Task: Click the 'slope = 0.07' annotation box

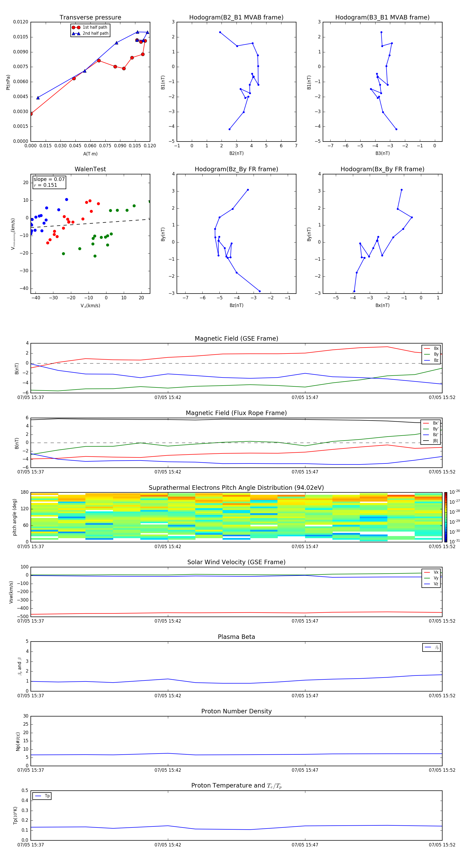Action: click(49, 182)
